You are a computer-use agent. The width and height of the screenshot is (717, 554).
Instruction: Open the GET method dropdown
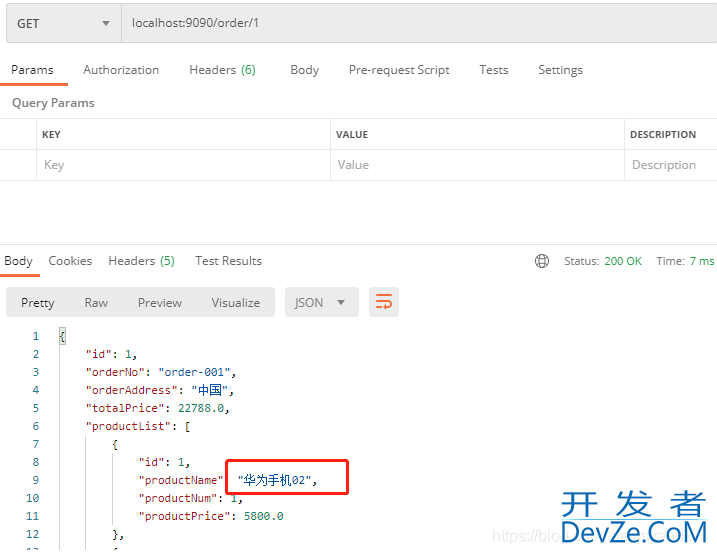64,23
